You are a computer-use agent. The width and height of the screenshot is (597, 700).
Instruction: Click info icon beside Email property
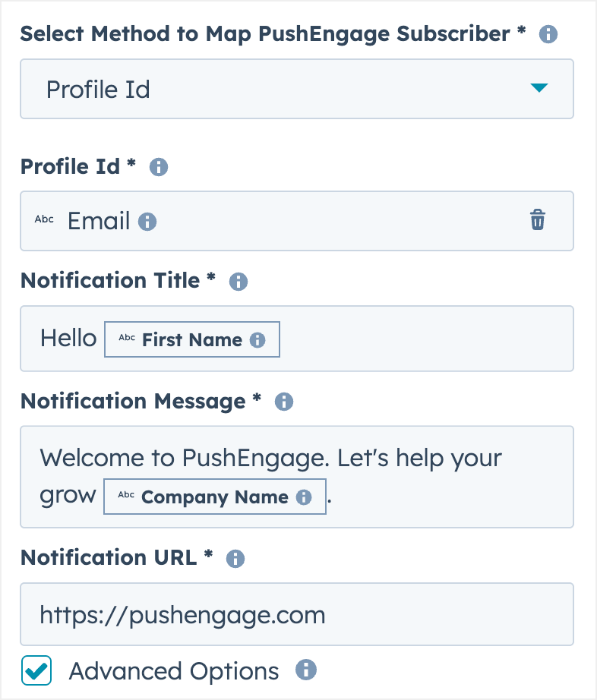pyautogui.click(x=147, y=222)
